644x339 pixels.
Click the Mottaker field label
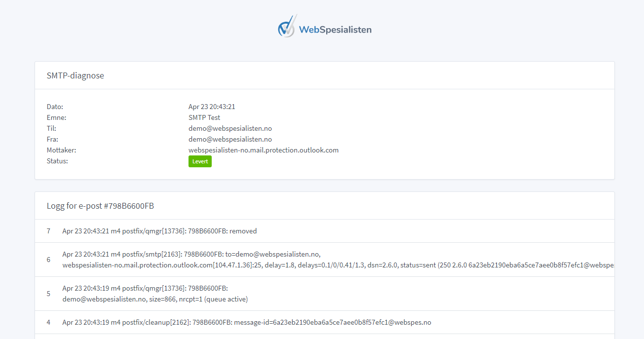click(61, 150)
